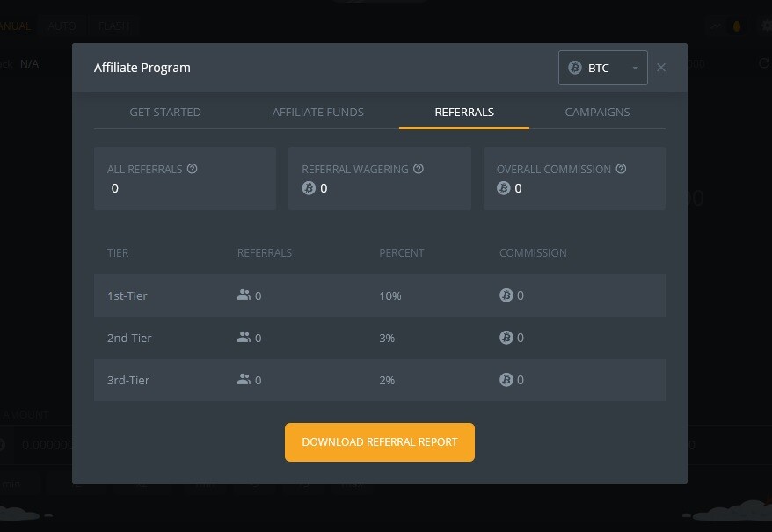The height and width of the screenshot is (532, 772).
Task: Activate FLASH mode
Action: (x=113, y=26)
